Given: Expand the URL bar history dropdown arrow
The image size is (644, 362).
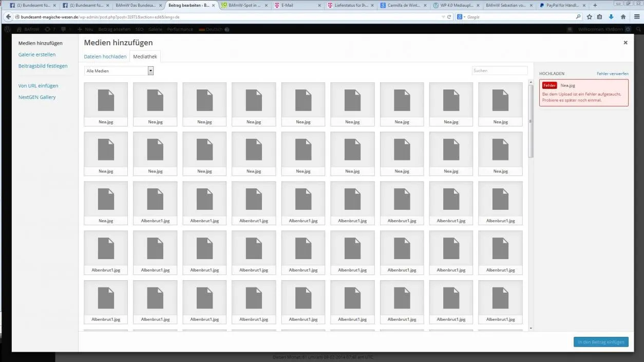Looking at the screenshot, I should [x=443, y=17].
